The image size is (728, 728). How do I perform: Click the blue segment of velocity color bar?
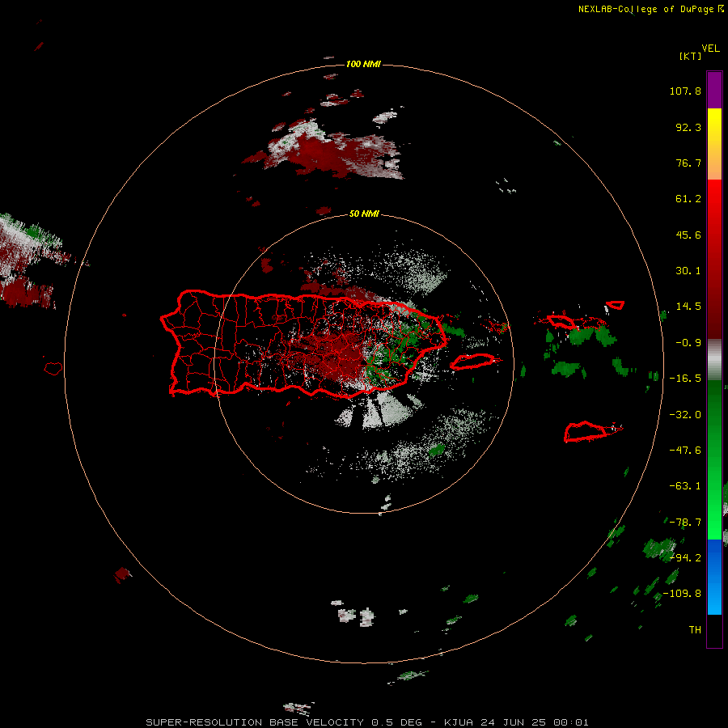pos(714,577)
